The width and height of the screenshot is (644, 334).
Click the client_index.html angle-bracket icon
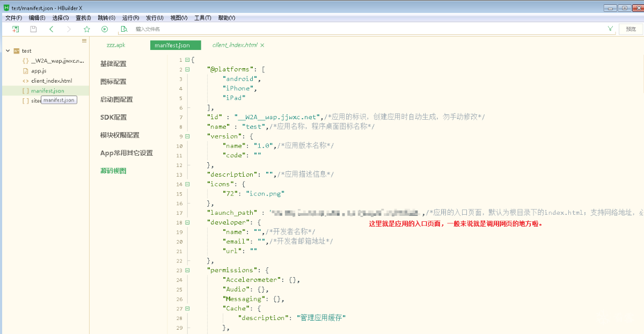tap(25, 81)
